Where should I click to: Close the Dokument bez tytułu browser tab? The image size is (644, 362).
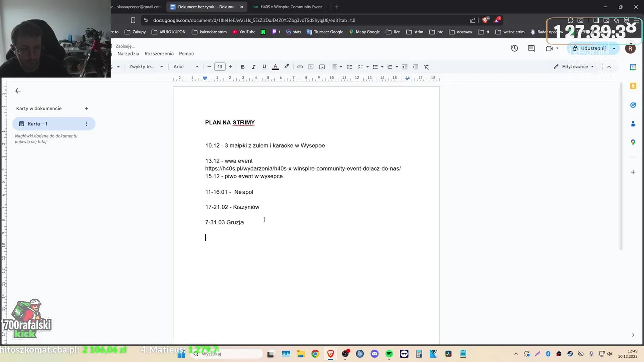242,7
